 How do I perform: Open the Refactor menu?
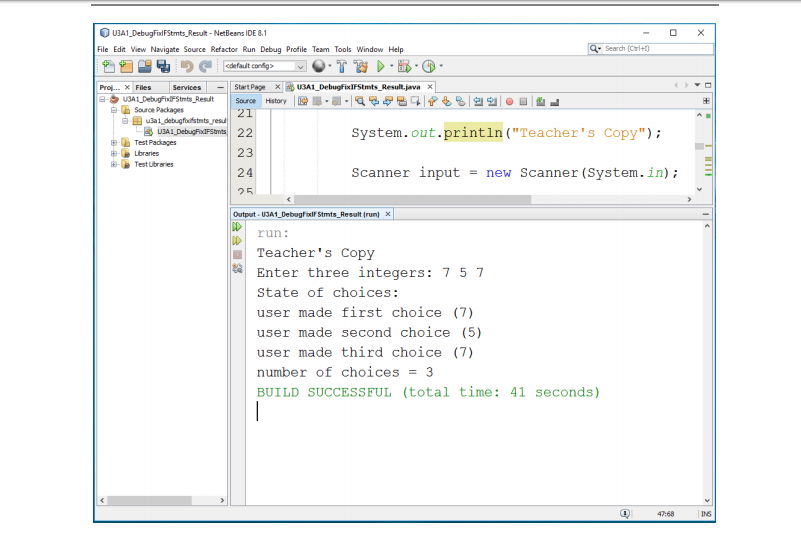coord(224,49)
